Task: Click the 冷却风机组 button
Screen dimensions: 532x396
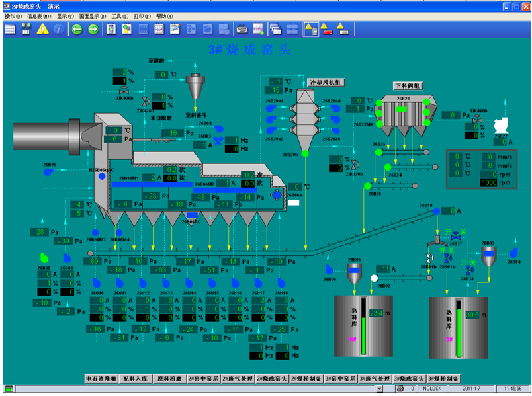Action: [326, 83]
